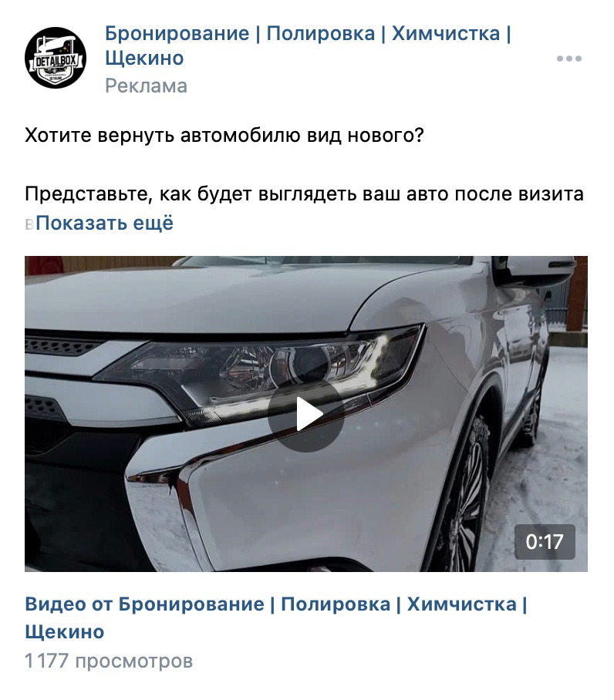Click the side mirror in video preview
This screenshot has height=700, width=614.
[x=536, y=269]
